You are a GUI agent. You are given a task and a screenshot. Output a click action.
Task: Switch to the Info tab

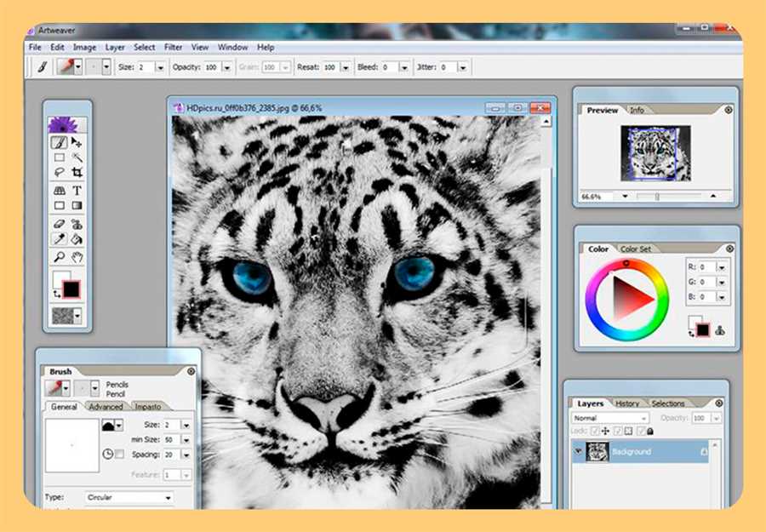click(x=637, y=111)
